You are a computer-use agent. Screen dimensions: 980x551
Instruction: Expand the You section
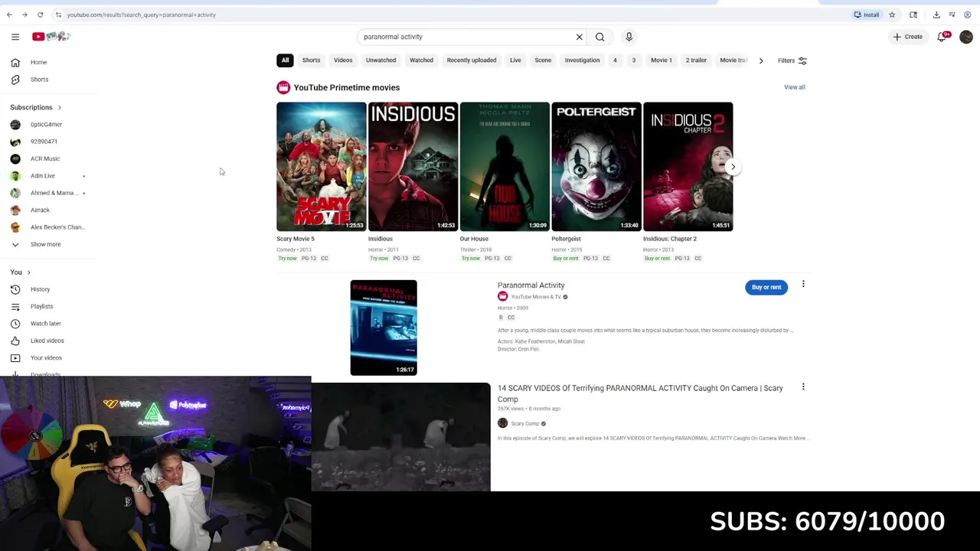[x=21, y=272]
